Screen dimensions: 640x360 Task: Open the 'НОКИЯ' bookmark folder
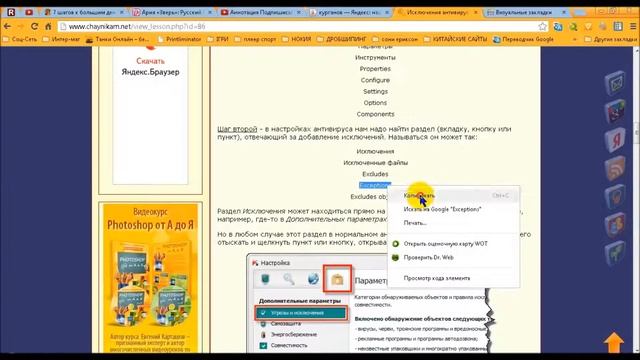(x=297, y=39)
